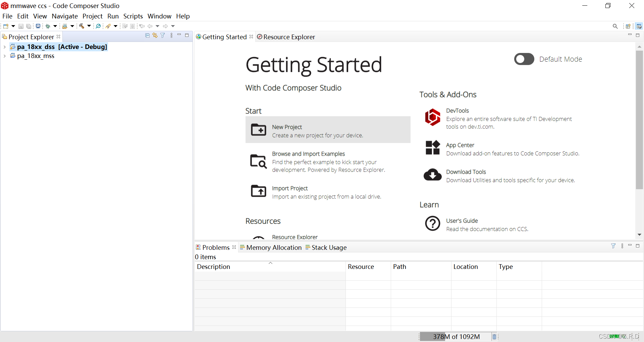644x342 pixels.
Task: Click Browse and Import Examples link
Action: [x=308, y=154]
